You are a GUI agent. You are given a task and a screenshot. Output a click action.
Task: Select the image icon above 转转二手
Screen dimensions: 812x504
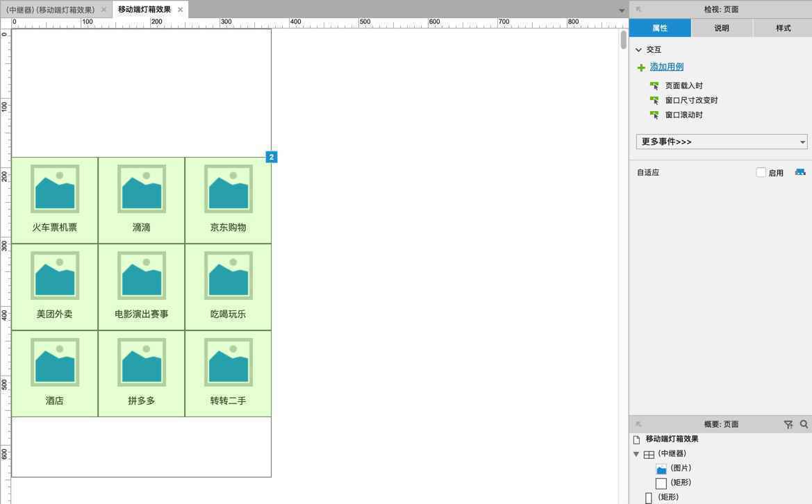(x=229, y=362)
